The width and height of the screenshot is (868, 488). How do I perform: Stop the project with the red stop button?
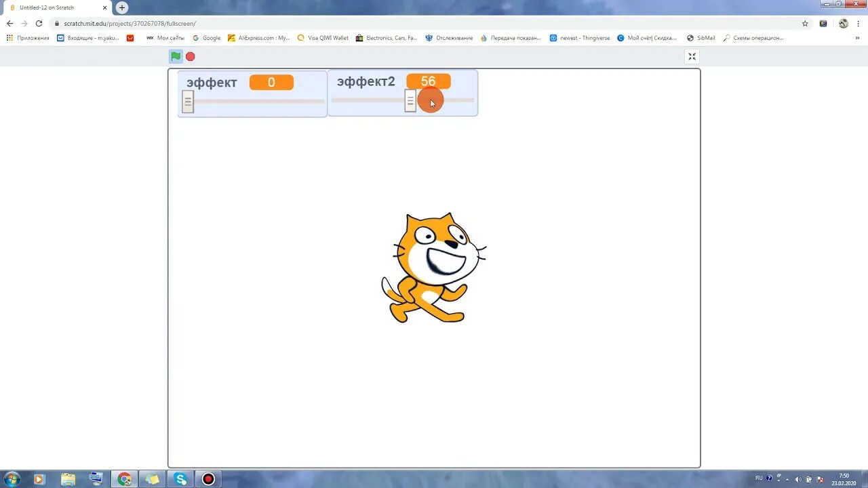pos(190,56)
